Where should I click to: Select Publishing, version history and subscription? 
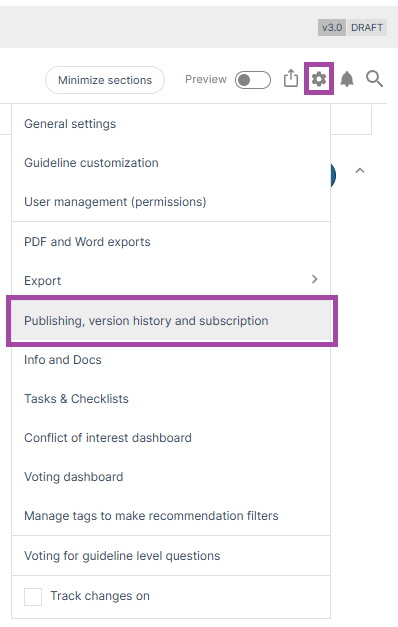point(171,321)
